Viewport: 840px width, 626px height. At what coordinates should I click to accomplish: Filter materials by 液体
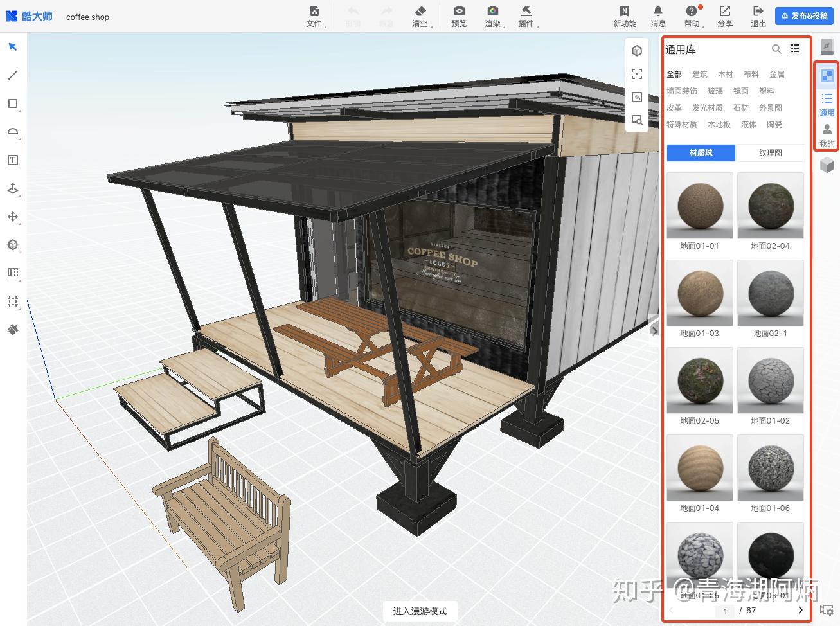pos(749,125)
